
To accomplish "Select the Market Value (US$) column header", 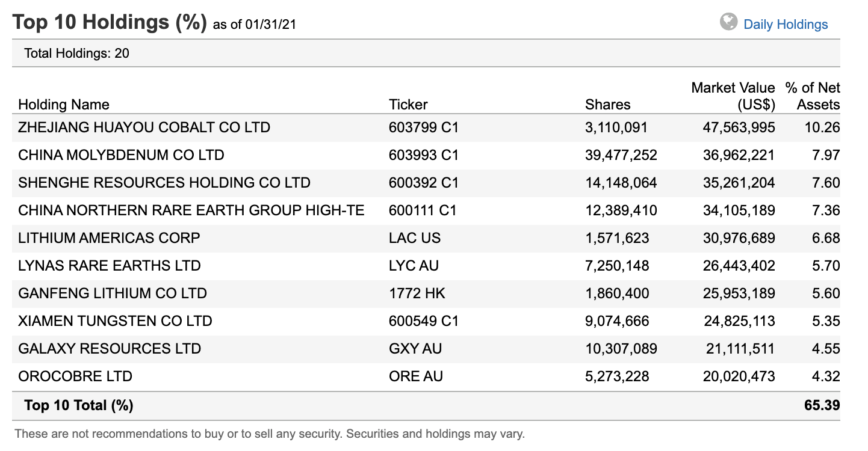I will click(x=733, y=96).
